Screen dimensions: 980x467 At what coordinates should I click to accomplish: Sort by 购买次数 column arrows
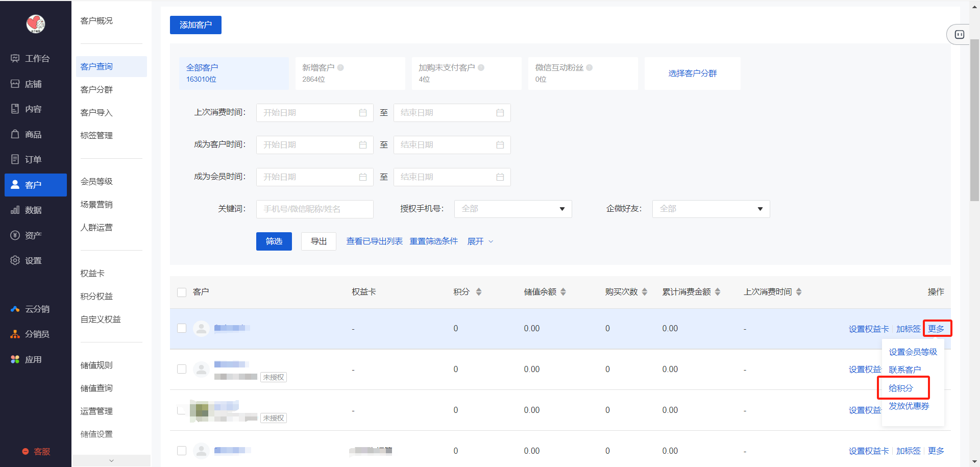click(645, 292)
